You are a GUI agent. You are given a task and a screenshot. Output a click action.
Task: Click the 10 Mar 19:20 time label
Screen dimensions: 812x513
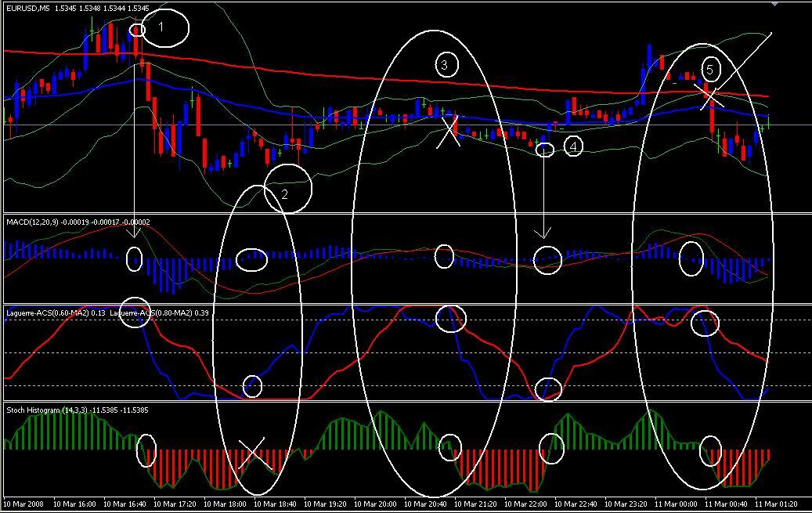point(325,504)
